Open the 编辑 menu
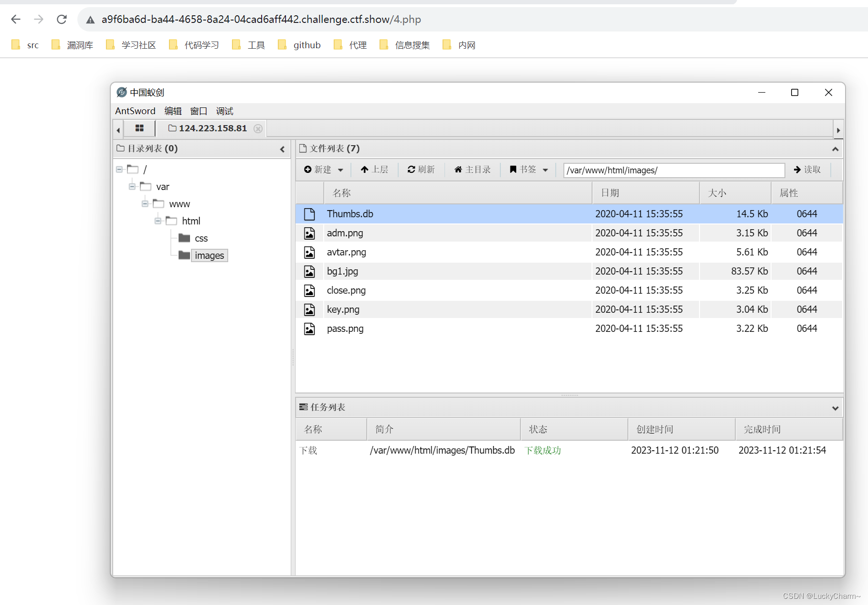Screen dimensions: 868x605 [173, 111]
